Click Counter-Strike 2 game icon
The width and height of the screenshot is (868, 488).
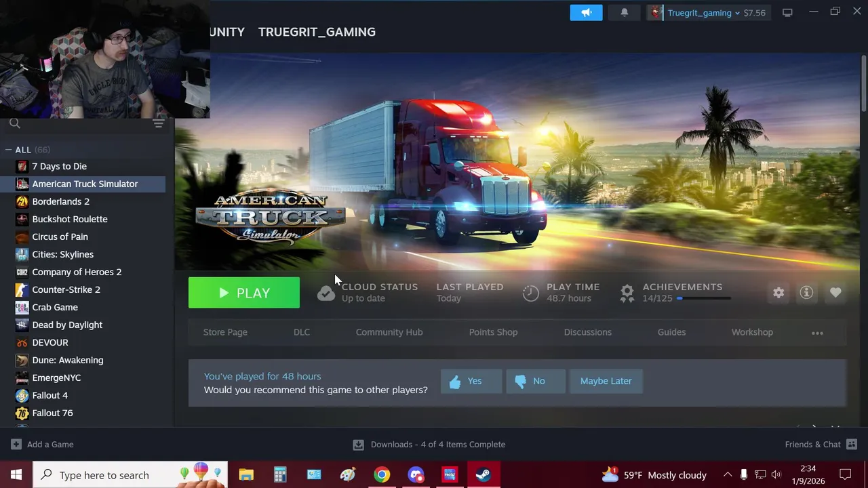tap(22, 289)
